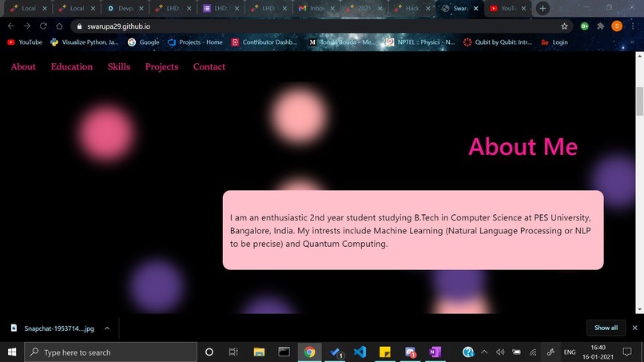The height and width of the screenshot is (362, 644).
Task: Open Cortana circle icon
Action: tap(209, 352)
